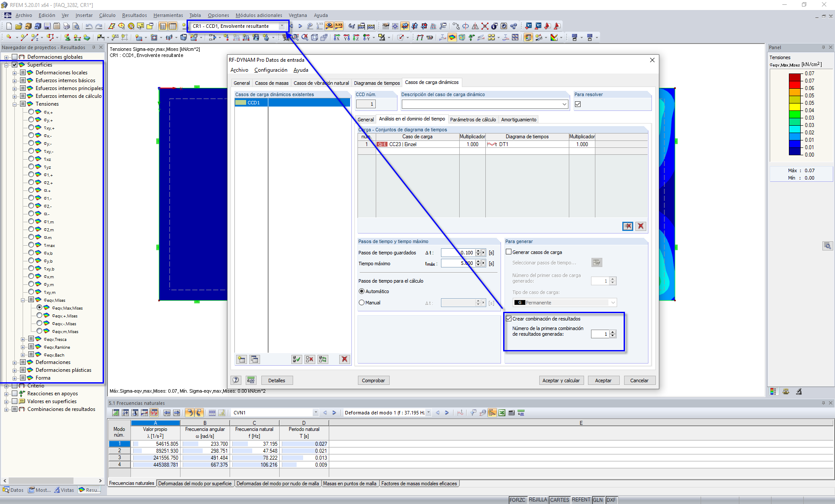Enable Generar casos de carga checkbox
The height and width of the screenshot is (504, 835).
pyautogui.click(x=508, y=252)
